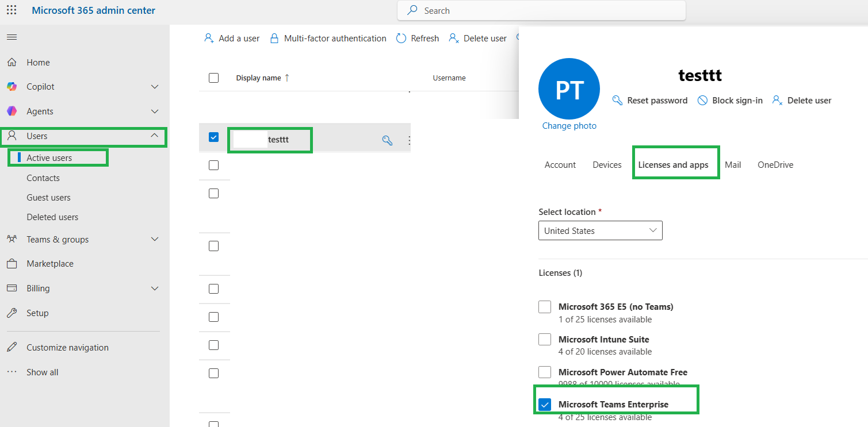Click the Customize navigation pencil icon

(x=12, y=347)
